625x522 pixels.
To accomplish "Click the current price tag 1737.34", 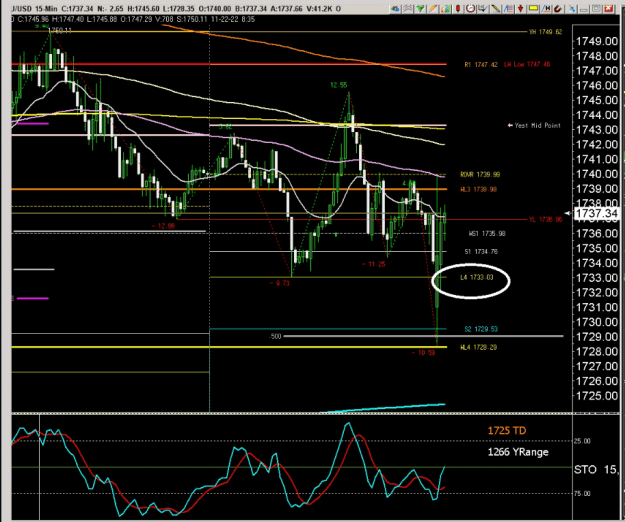I will click(x=596, y=214).
